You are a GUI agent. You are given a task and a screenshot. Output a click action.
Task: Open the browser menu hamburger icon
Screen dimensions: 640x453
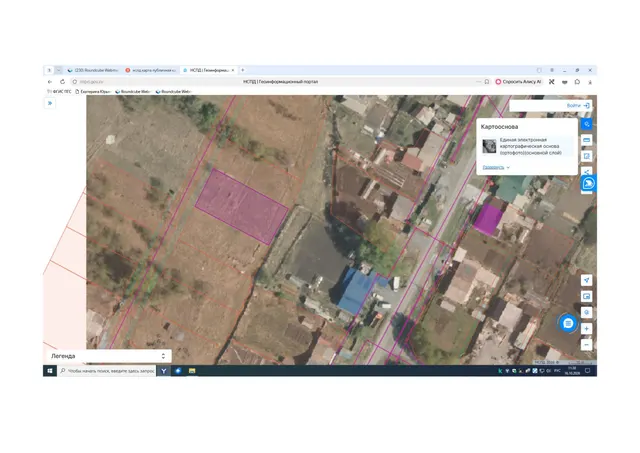click(x=552, y=70)
